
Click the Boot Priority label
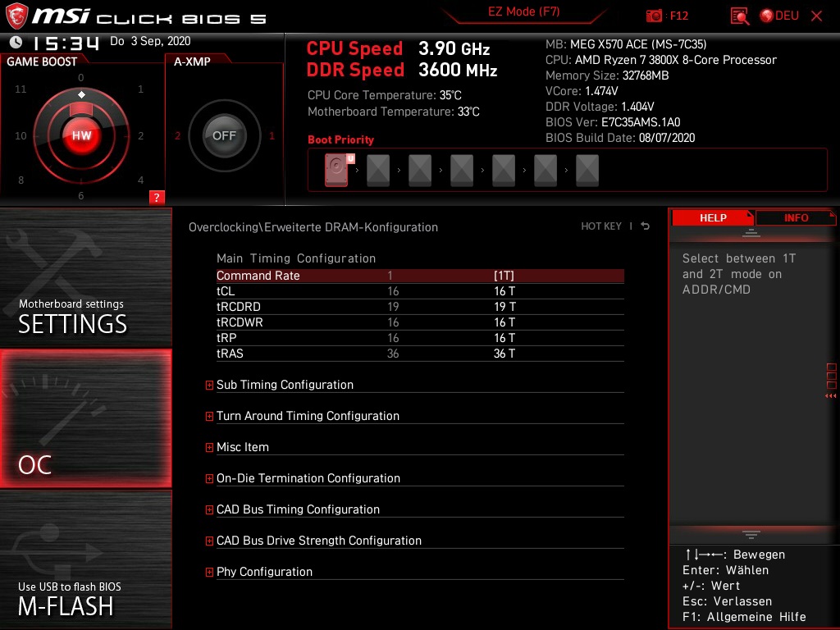click(340, 139)
